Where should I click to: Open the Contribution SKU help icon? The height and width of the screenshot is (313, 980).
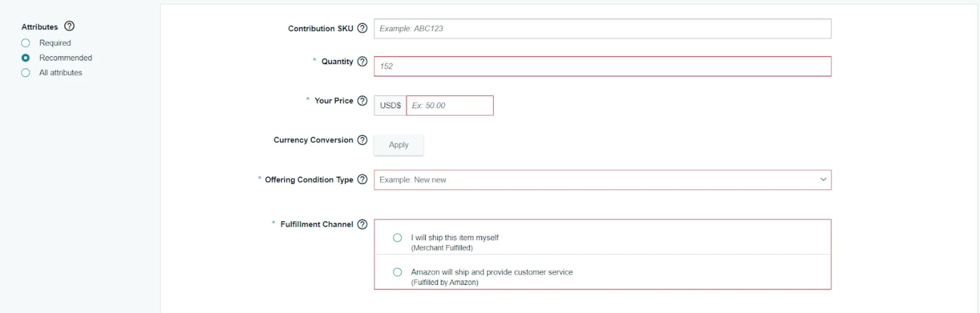click(x=362, y=29)
